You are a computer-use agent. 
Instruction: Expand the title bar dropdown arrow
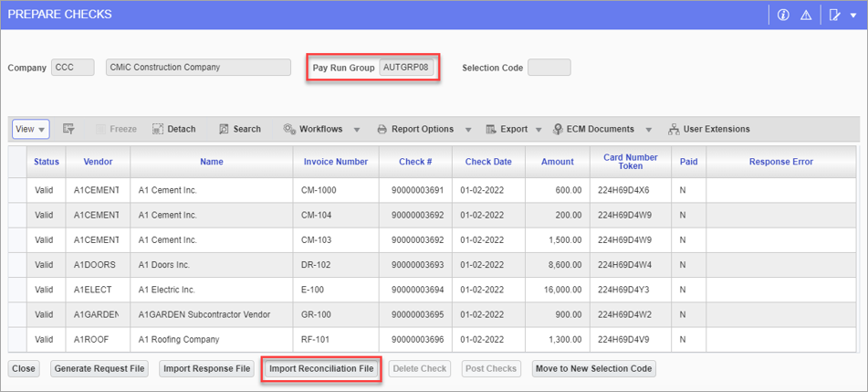852,16
